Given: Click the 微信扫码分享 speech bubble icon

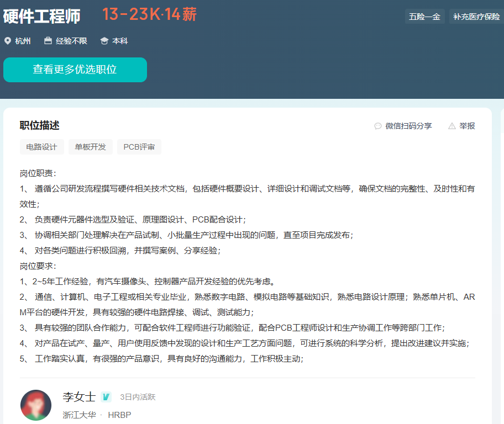Looking at the screenshot, I should 378,126.
